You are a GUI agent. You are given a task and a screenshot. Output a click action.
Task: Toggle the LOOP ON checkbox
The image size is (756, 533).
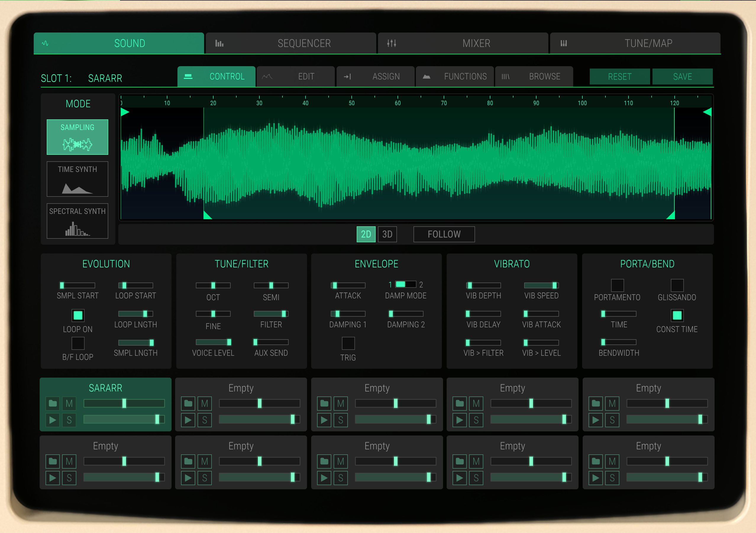tap(78, 315)
